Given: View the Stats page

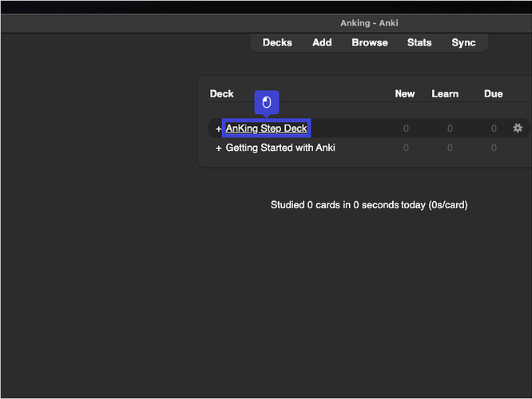Looking at the screenshot, I should (419, 43).
